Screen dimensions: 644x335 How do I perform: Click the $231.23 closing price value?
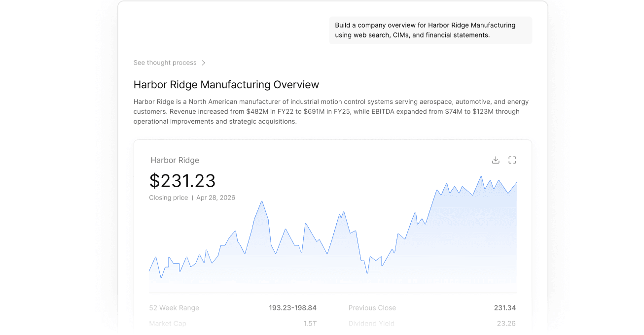tap(182, 181)
